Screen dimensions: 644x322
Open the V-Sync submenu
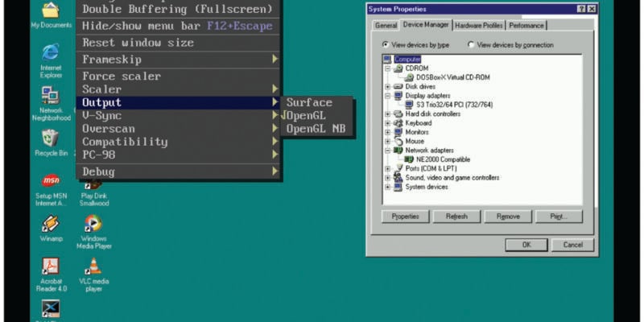tap(178, 116)
